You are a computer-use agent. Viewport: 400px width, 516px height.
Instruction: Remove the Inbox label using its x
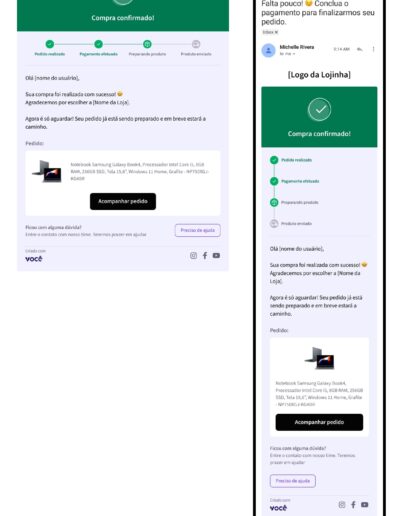pos(276,32)
